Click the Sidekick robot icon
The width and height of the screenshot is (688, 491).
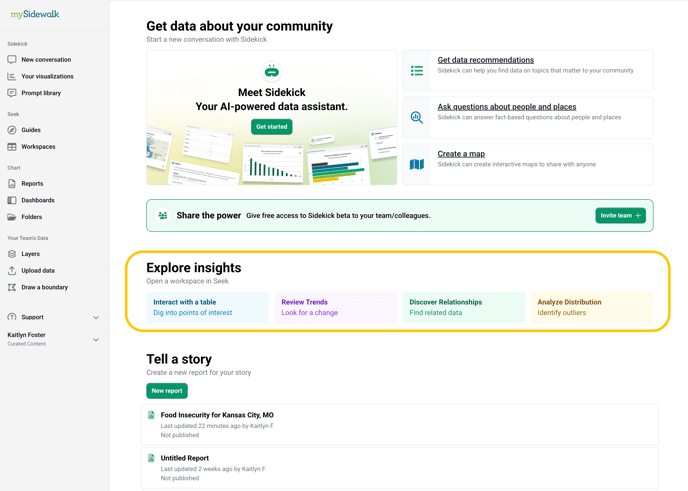[272, 72]
